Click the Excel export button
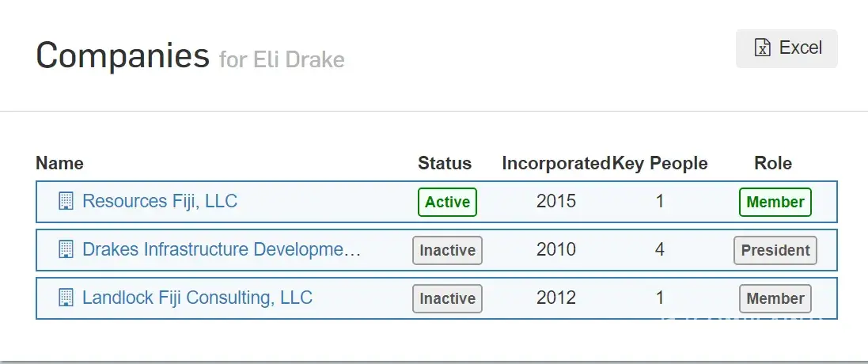Viewport: 868px width, 364px height. (787, 48)
